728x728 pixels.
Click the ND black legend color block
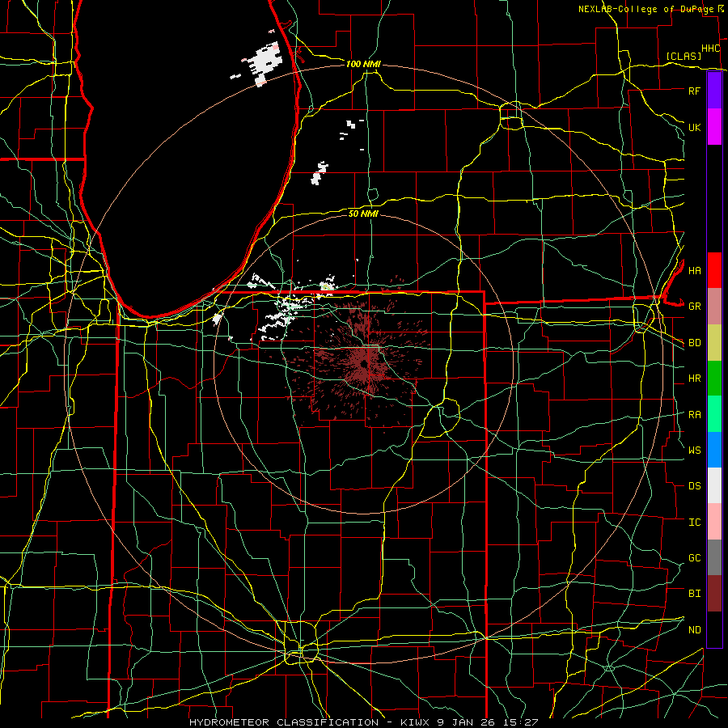pos(714,629)
